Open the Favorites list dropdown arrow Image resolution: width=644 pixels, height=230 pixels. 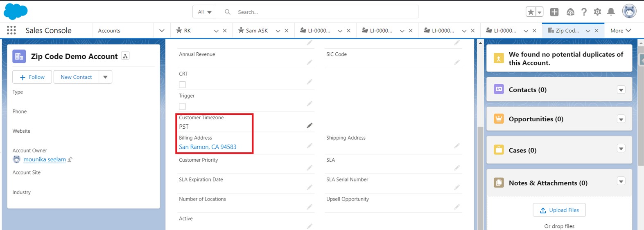point(539,12)
